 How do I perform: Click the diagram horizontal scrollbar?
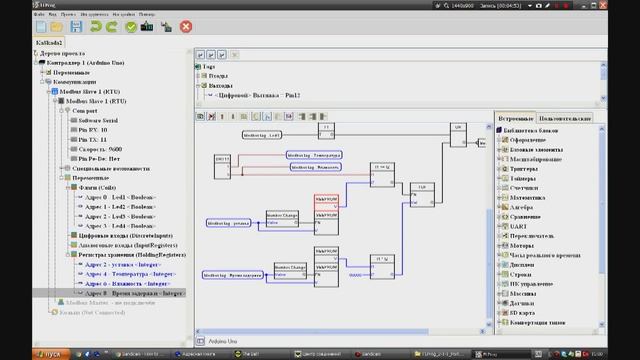tap(313, 331)
